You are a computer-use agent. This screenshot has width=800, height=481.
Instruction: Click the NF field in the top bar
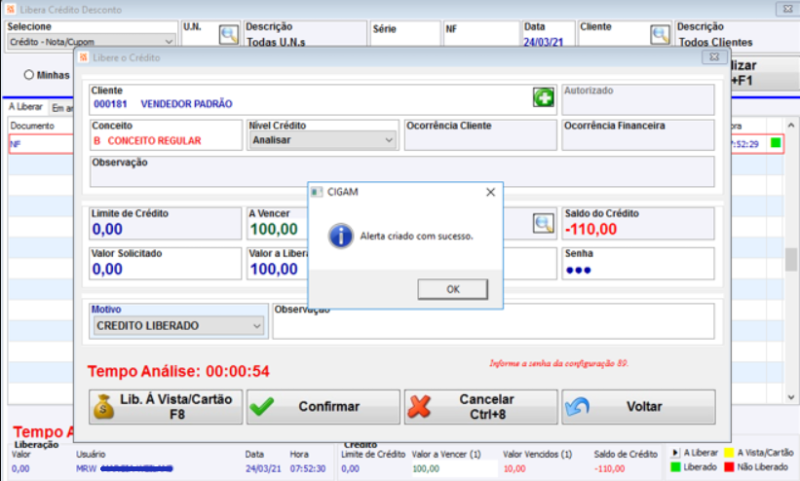pyautogui.click(x=481, y=34)
